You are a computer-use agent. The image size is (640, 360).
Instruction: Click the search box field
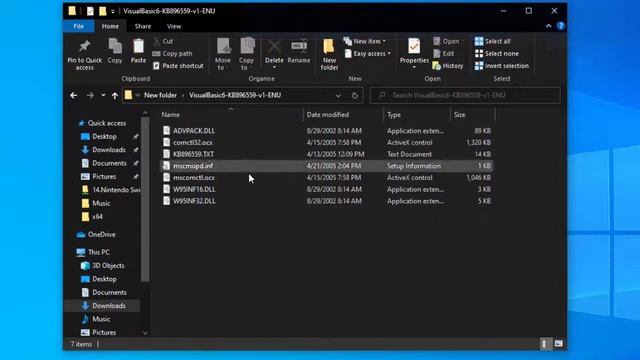tap(465, 96)
